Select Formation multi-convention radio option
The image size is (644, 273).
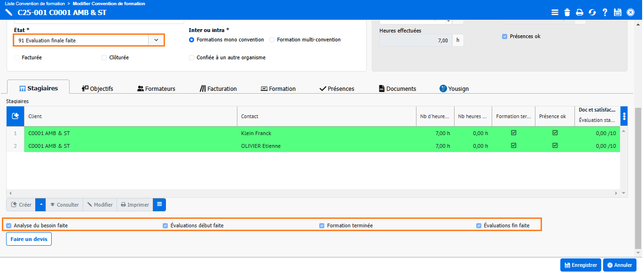tap(272, 40)
